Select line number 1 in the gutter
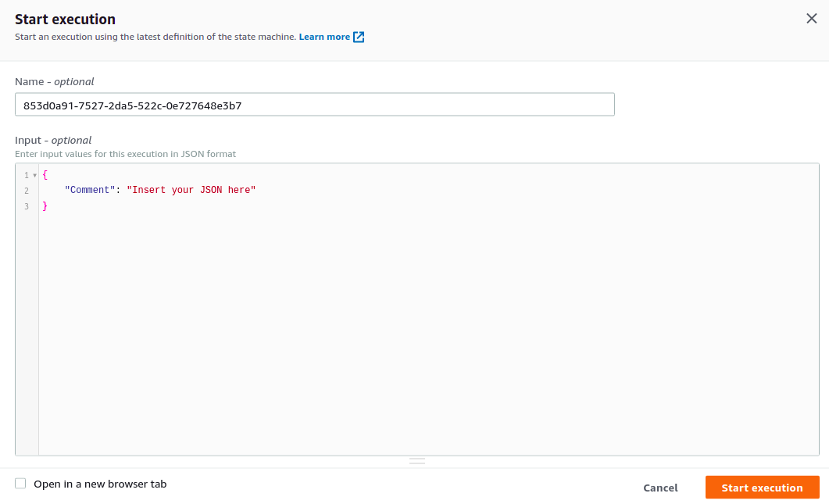This screenshot has height=504, width=829. click(x=26, y=175)
